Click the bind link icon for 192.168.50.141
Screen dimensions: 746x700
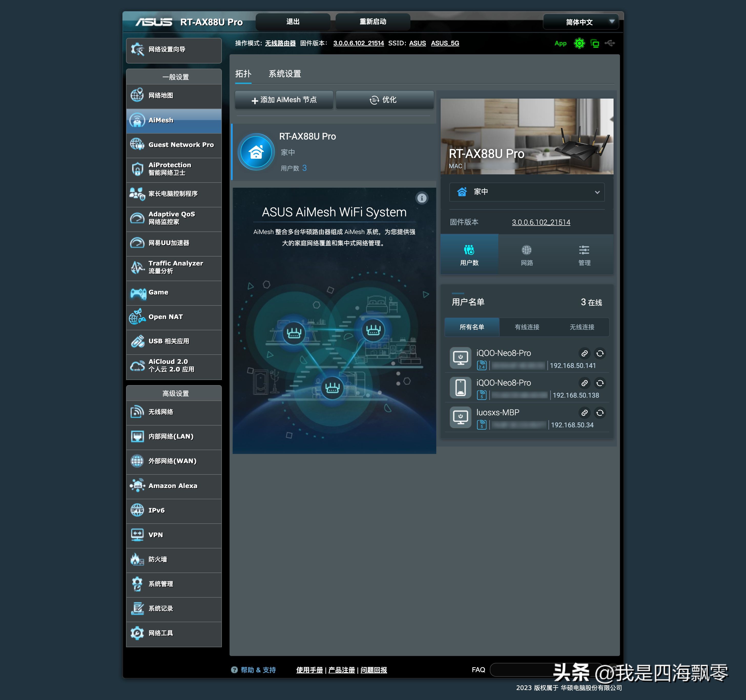[x=584, y=353]
